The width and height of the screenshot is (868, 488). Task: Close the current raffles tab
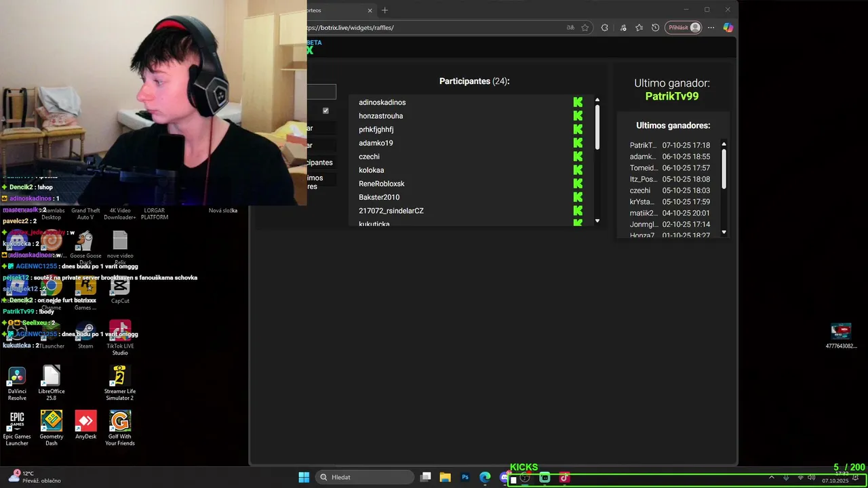(370, 10)
